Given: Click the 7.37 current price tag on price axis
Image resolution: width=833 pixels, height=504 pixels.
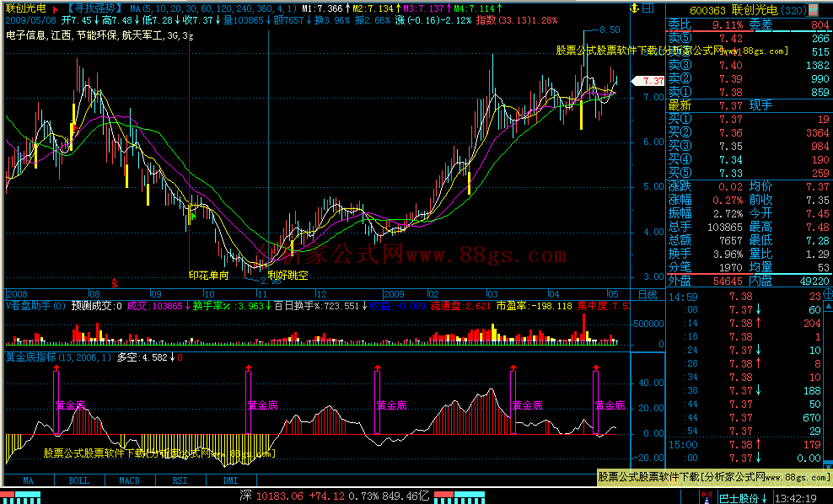Looking at the screenshot, I should point(649,81).
